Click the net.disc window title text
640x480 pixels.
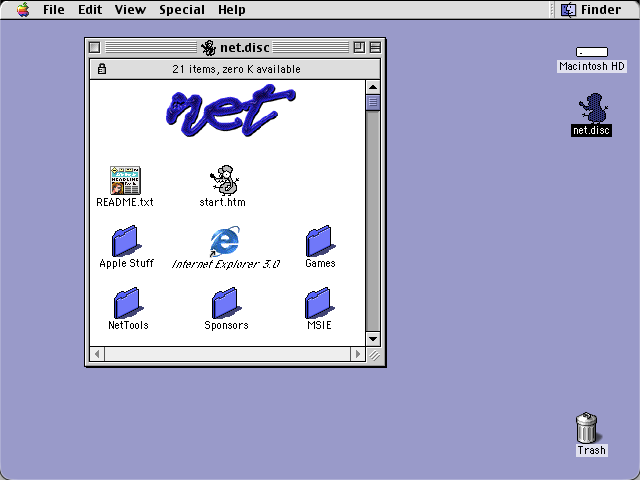(244, 48)
